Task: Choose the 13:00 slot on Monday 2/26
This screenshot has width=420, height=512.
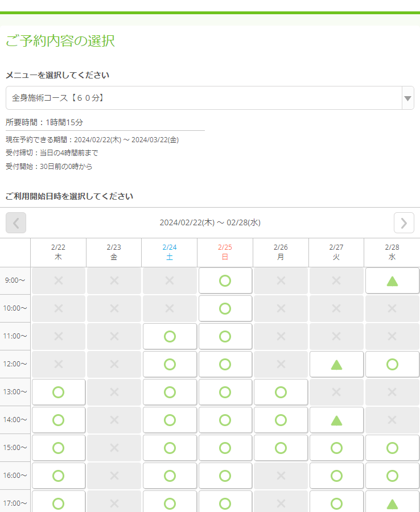Action: [x=281, y=392]
